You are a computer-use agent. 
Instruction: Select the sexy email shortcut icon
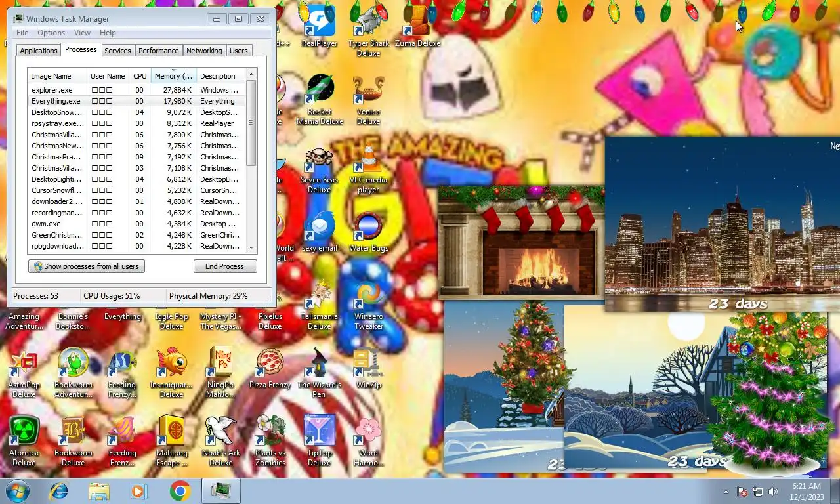coord(319,231)
